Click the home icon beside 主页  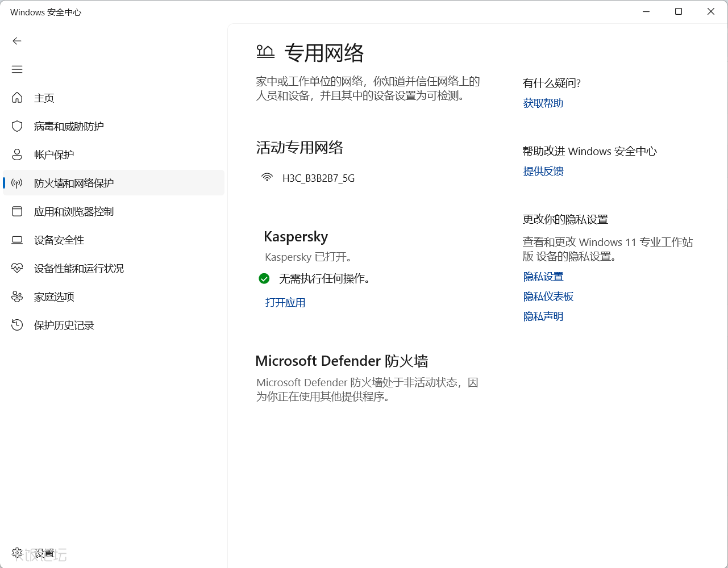[17, 98]
